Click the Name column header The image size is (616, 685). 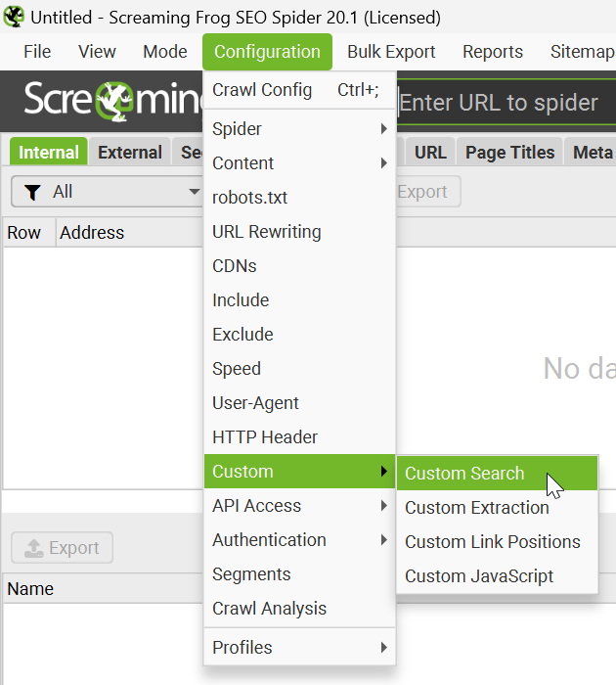(103, 589)
